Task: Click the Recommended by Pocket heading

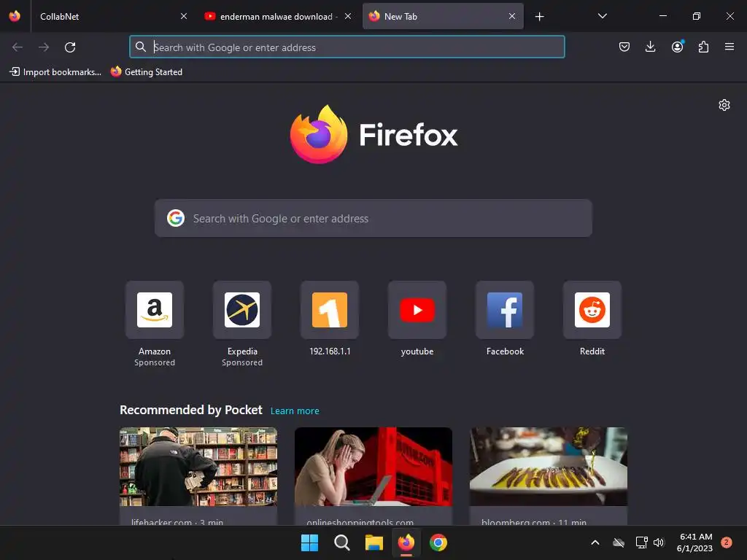Action: (190, 410)
